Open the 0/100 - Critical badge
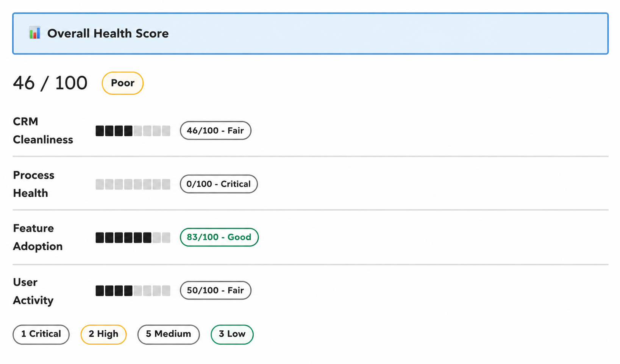 click(x=219, y=184)
